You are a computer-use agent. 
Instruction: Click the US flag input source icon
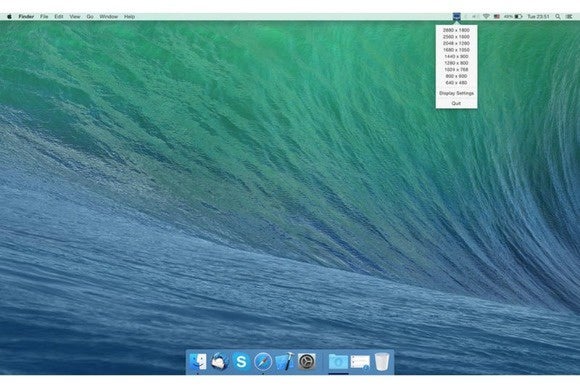[497, 17]
